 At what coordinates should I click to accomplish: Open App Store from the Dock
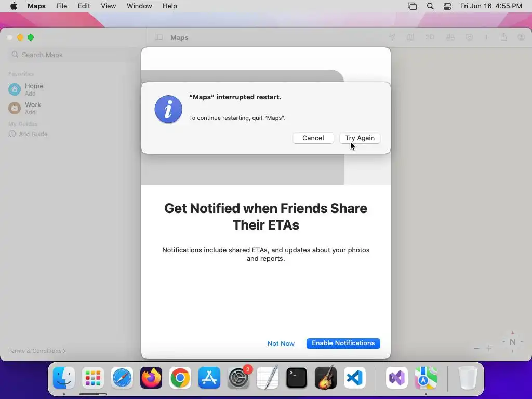209,378
